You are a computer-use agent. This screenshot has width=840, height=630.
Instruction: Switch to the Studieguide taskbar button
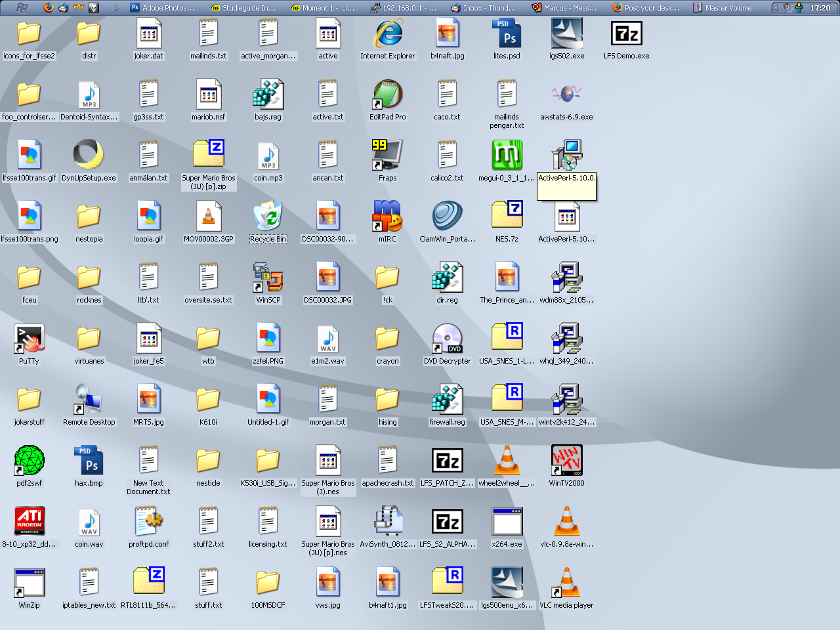(x=244, y=8)
